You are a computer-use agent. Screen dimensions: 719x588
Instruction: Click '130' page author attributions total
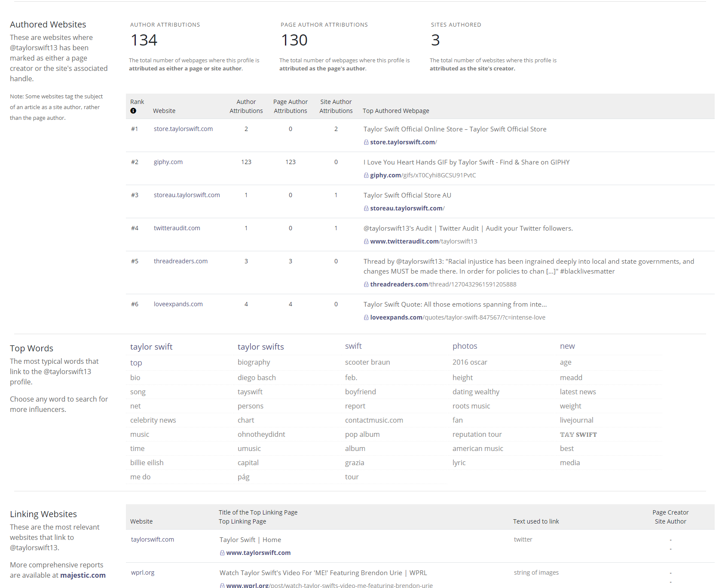coord(294,40)
